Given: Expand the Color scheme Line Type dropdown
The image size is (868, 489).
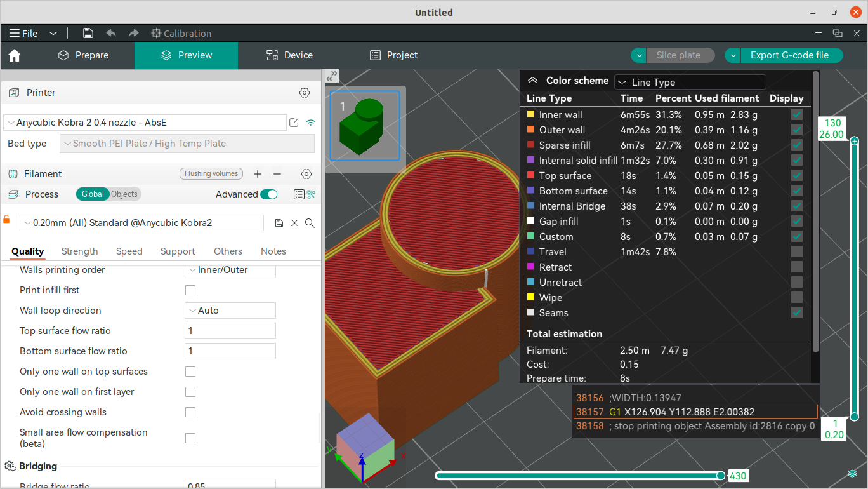Looking at the screenshot, I should [690, 82].
